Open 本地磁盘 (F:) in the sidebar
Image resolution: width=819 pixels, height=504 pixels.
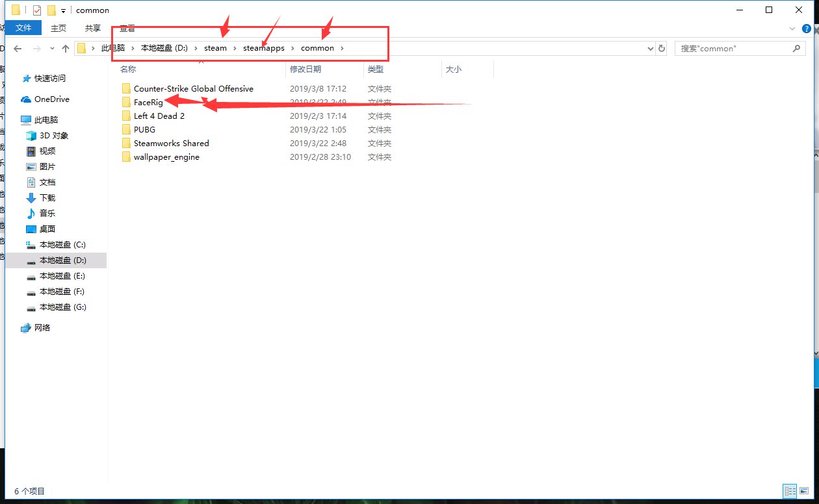[x=62, y=291]
